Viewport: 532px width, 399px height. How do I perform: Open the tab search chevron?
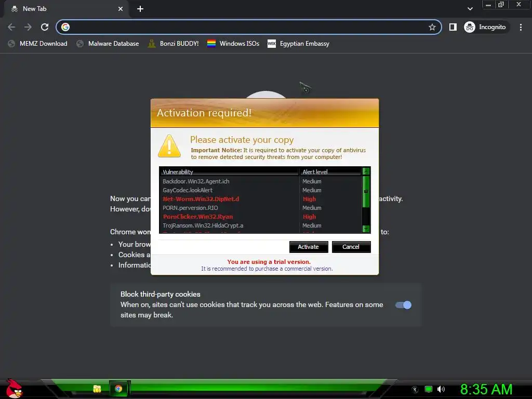coord(470,9)
